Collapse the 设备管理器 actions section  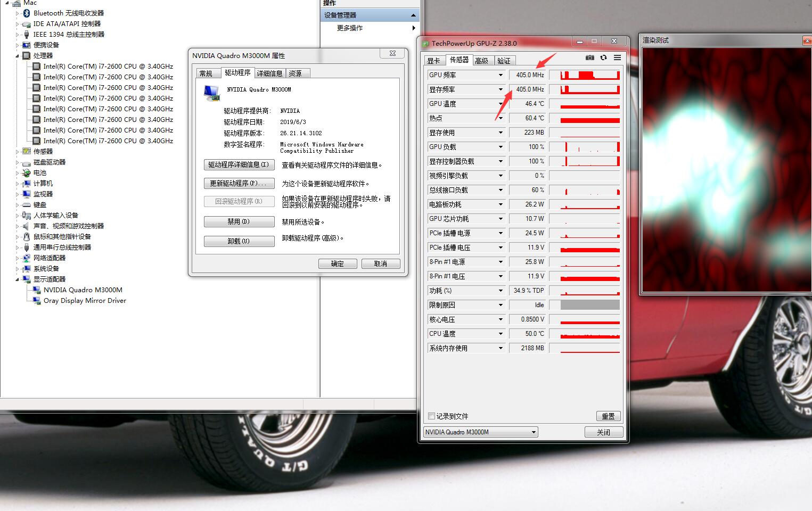[413, 15]
